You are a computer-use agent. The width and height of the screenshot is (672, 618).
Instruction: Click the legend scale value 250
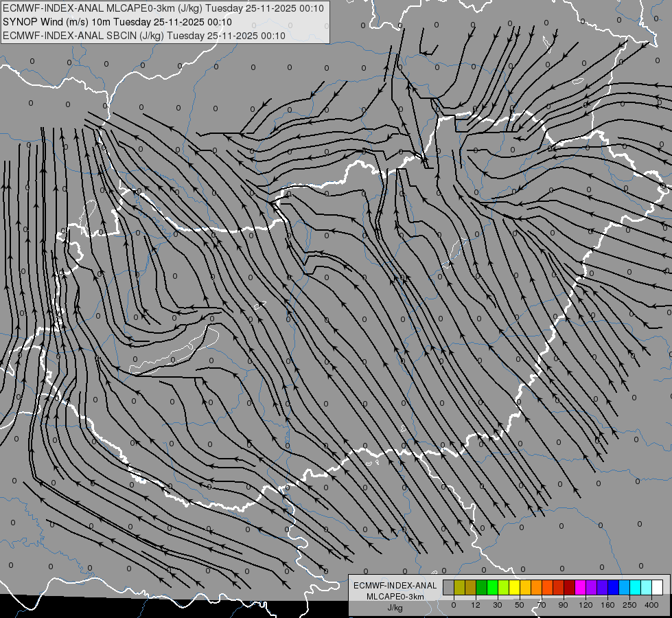pyautogui.click(x=629, y=605)
